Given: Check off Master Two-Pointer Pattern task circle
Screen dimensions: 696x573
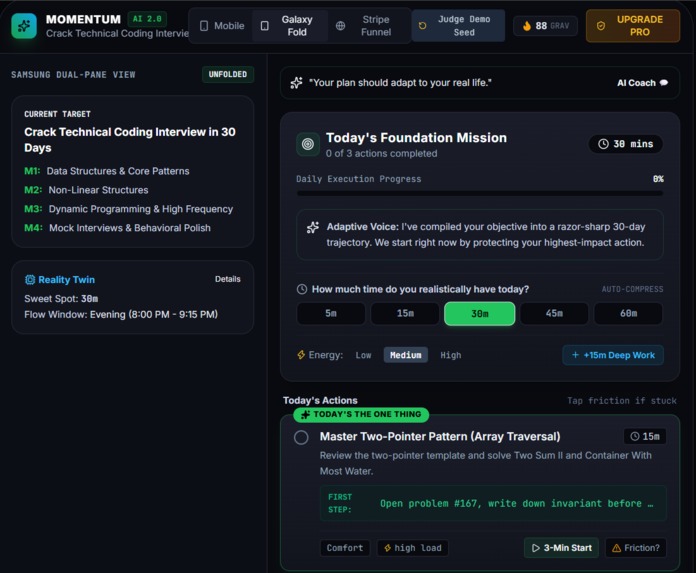Looking at the screenshot, I should click(301, 437).
